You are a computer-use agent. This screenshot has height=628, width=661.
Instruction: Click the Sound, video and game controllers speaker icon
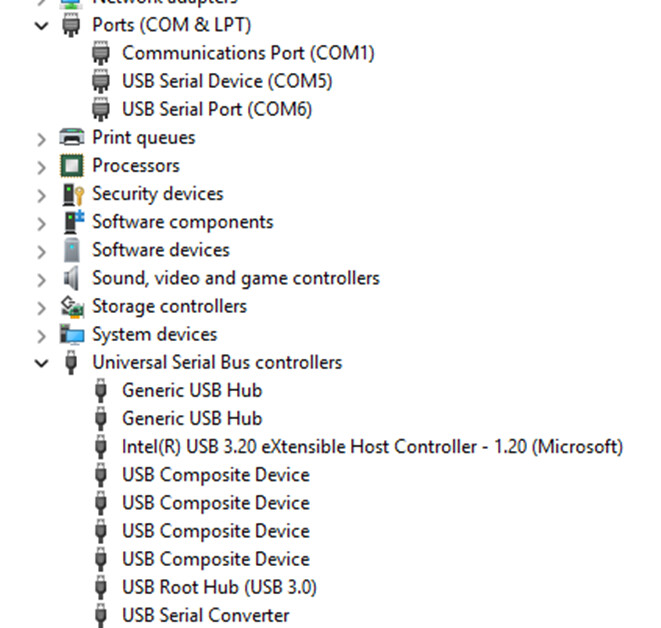71,278
